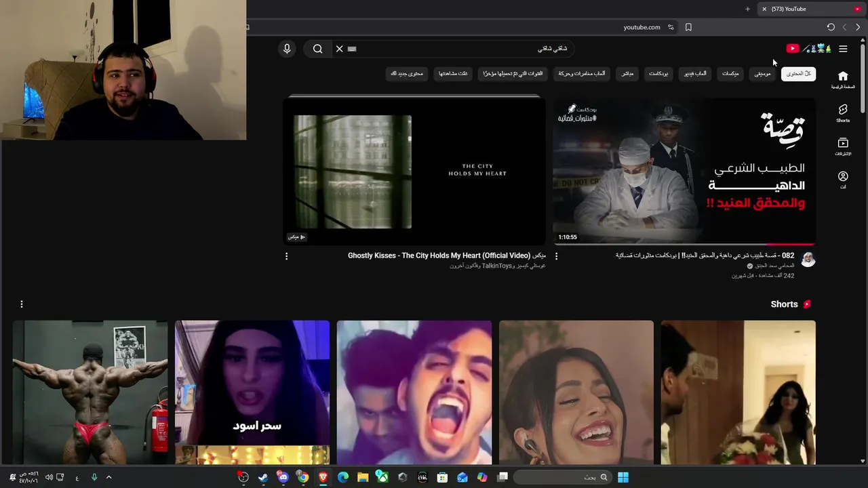
Task: Select the 'ألعاب فيديو' filter chip
Action: [x=695, y=73]
